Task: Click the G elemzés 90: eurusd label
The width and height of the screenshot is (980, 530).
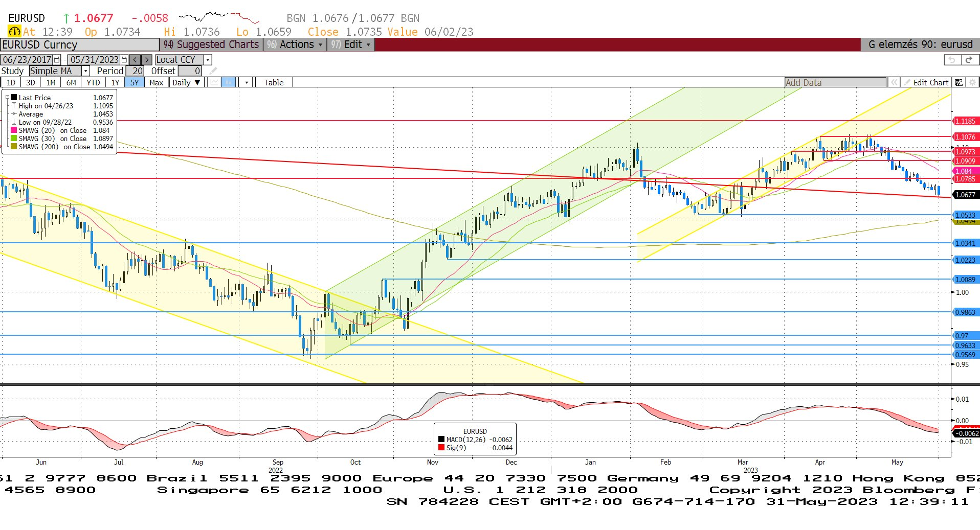Action: (x=920, y=44)
